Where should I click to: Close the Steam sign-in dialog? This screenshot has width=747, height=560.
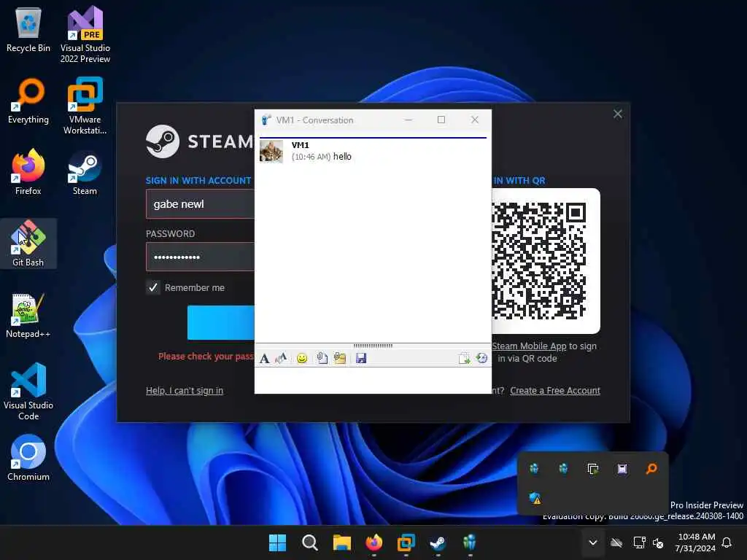point(618,114)
